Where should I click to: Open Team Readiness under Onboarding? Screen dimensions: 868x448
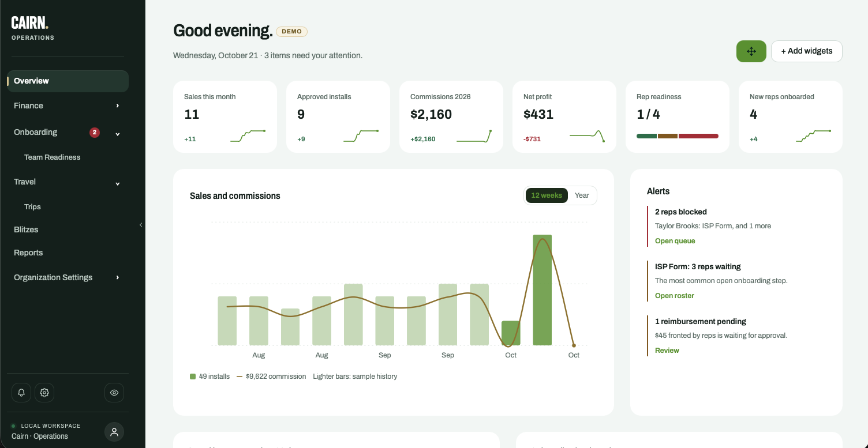52,157
